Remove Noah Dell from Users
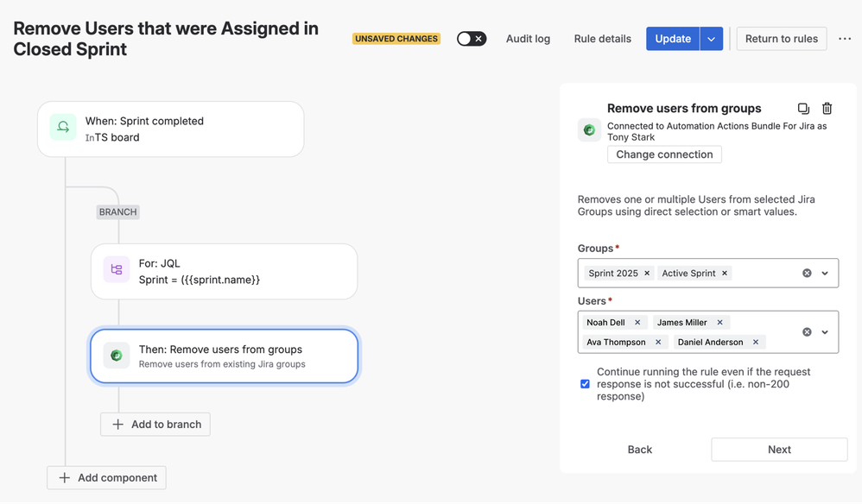 (637, 322)
